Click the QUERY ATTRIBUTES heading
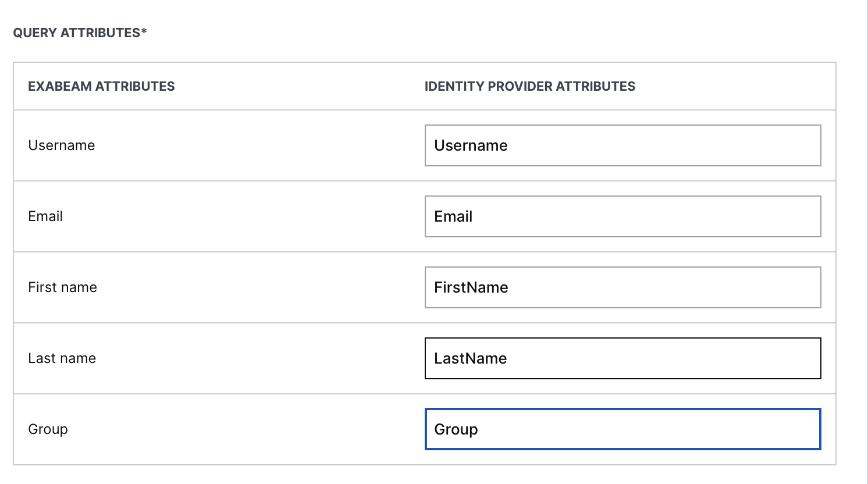This screenshot has height=484, width=868. (80, 33)
